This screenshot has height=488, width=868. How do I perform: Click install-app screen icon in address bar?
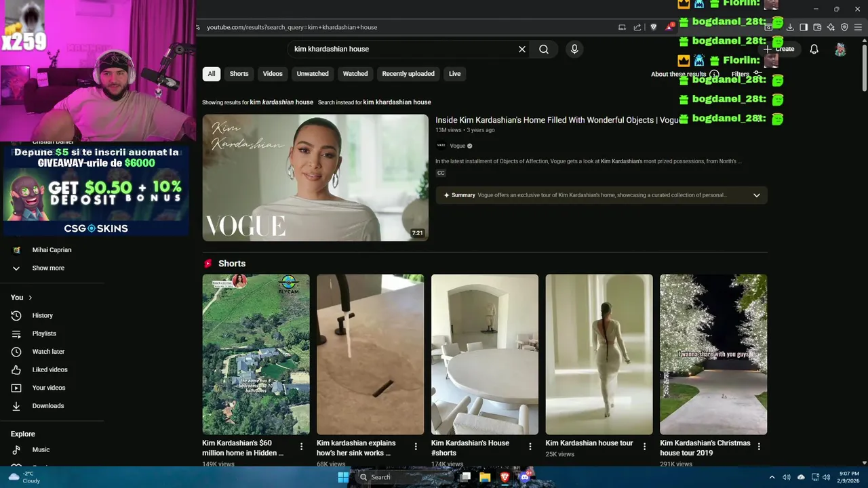pos(622,27)
